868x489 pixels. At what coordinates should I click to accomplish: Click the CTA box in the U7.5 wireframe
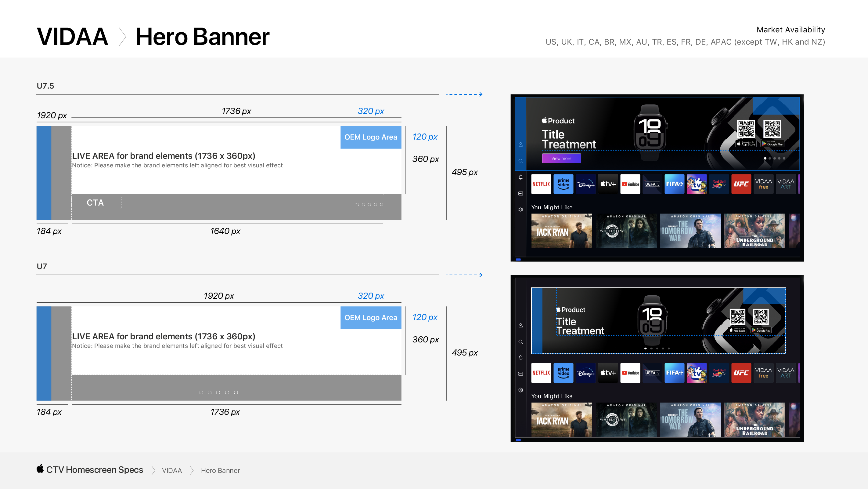click(x=96, y=203)
